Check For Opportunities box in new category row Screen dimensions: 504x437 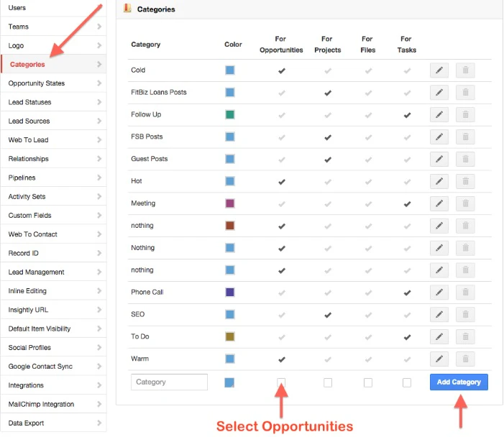coord(281,382)
